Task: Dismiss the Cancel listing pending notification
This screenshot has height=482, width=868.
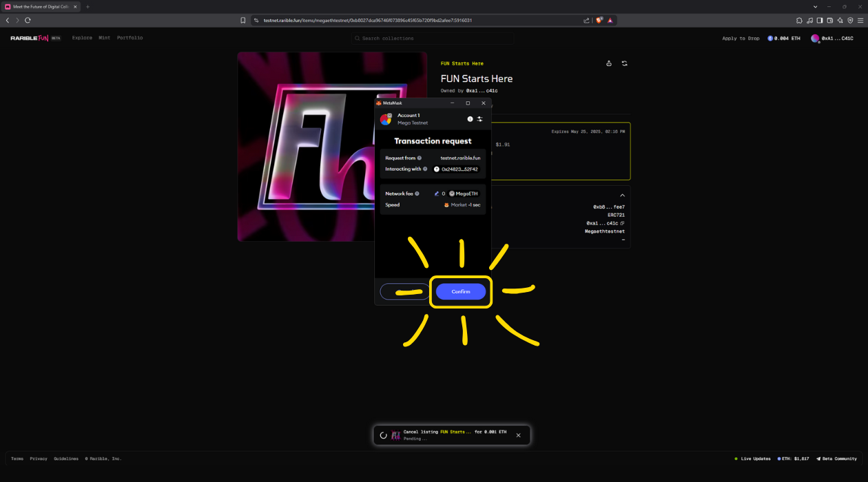Action: tap(519, 435)
